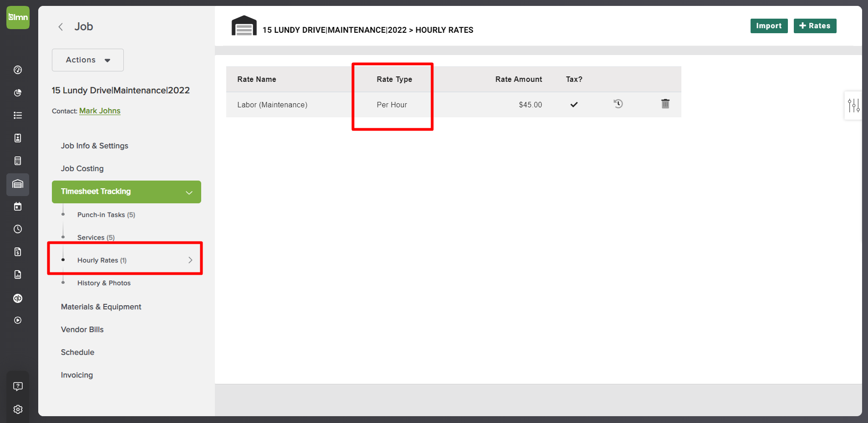Delete the Labor (Maintenance) rate with trash icon
The width and height of the screenshot is (868, 423).
[x=665, y=104]
